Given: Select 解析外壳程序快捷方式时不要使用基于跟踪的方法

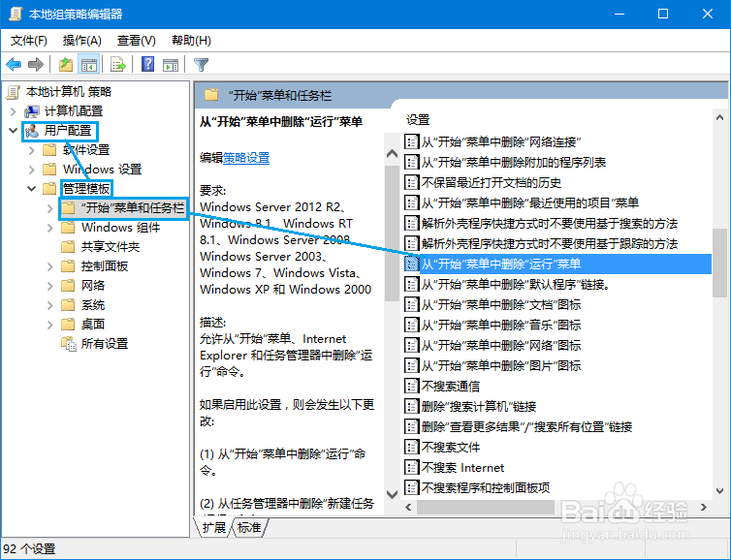Looking at the screenshot, I should (550, 243).
